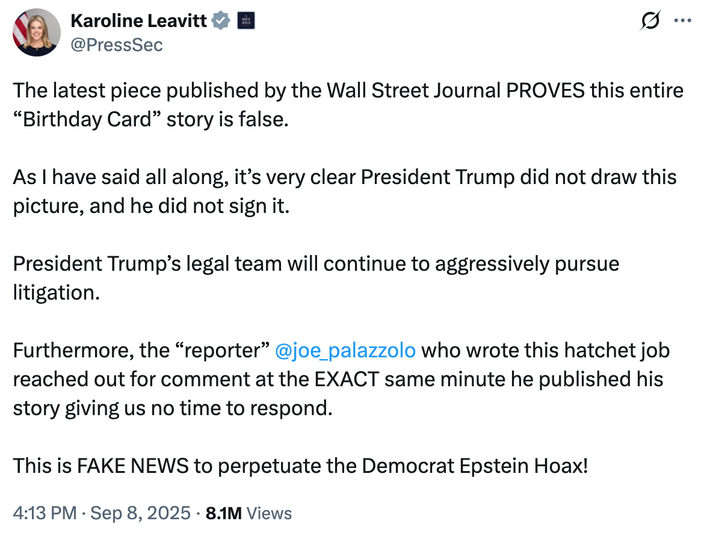Open the three-dot more options menu
This screenshot has width=710, height=533.
pyautogui.click(x=683, y=20)
